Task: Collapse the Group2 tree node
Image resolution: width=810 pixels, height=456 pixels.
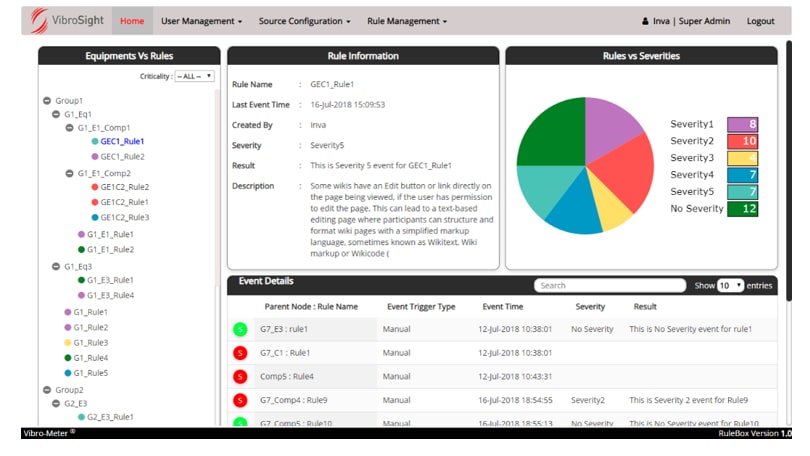Action: tap(47, 389)
